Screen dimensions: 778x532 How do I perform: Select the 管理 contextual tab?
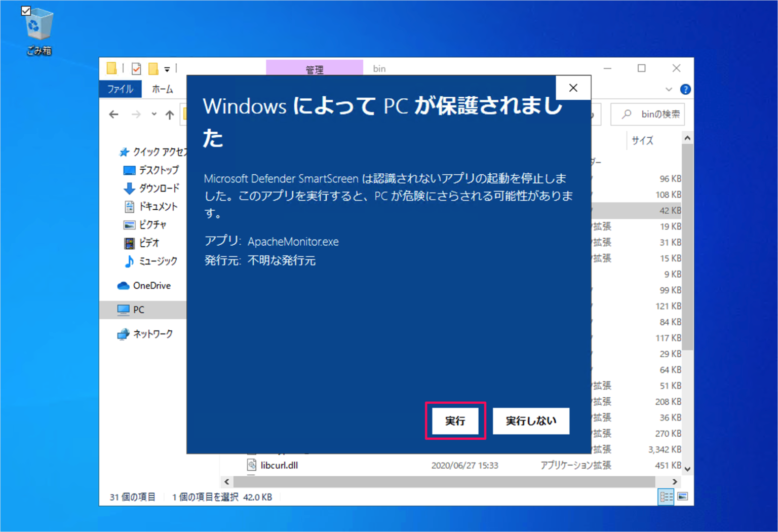click(x=315, y=69)
